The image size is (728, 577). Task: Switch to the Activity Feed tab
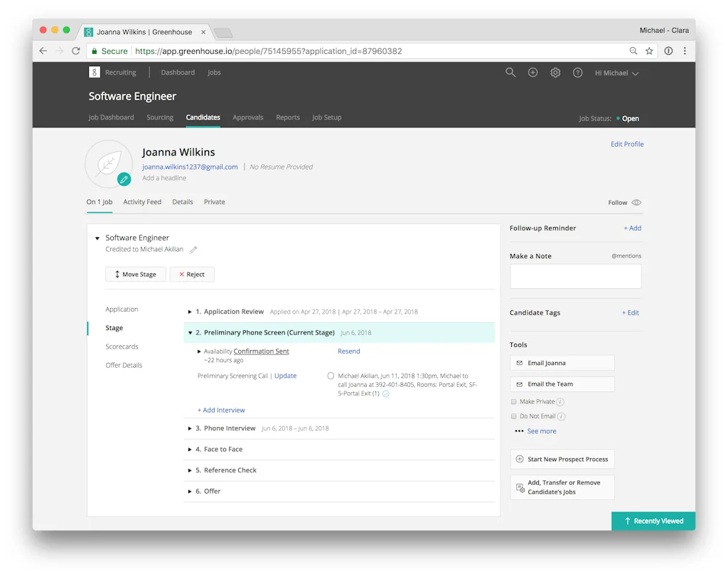point(142,202)
